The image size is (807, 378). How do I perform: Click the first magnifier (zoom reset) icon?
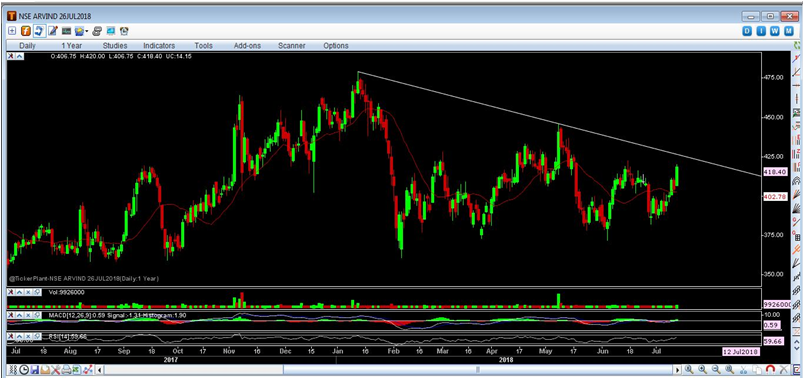point(689,370)
